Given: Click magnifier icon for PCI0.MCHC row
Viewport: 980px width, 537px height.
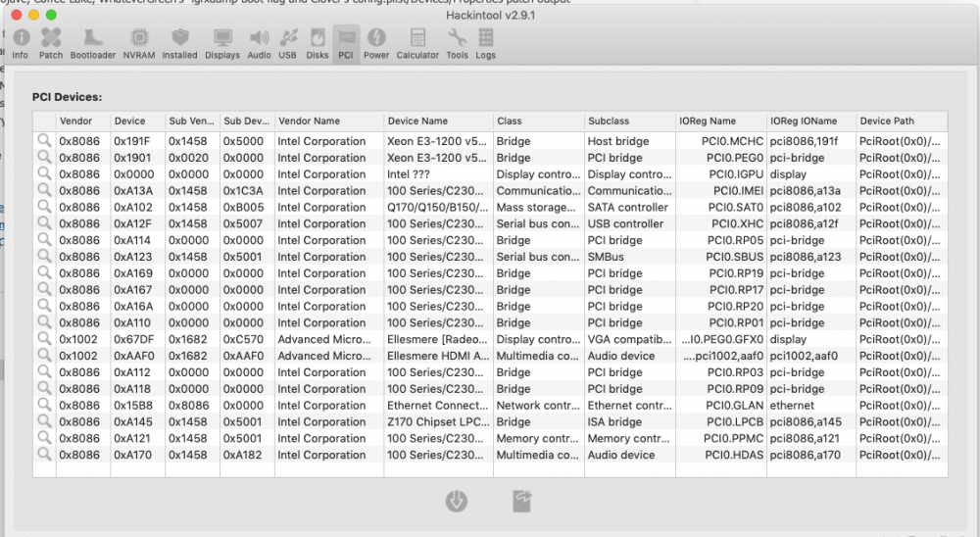Looking at the screenshot, I should click(44, 141).
